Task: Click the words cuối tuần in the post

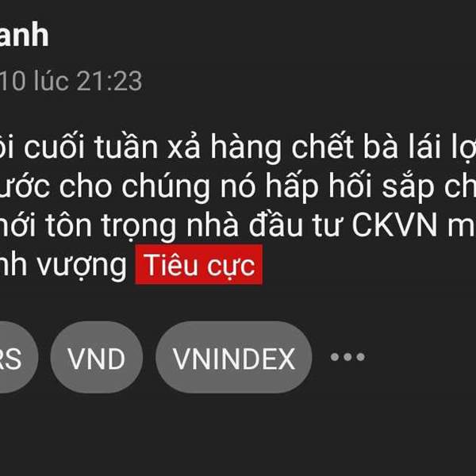Action: [91, 146]
